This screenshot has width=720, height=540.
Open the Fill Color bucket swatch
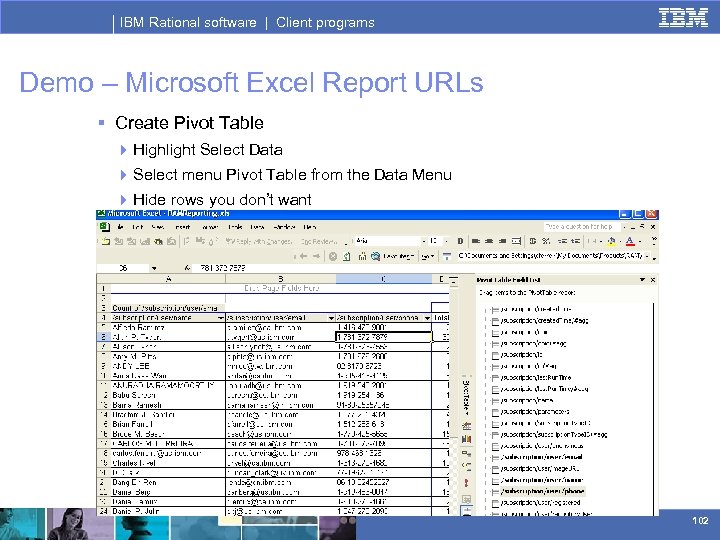[x=612, y=241]
